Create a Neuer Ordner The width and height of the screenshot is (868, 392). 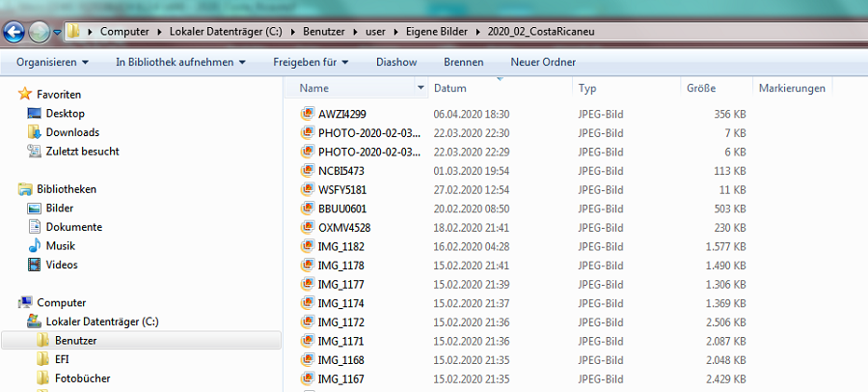543,62
